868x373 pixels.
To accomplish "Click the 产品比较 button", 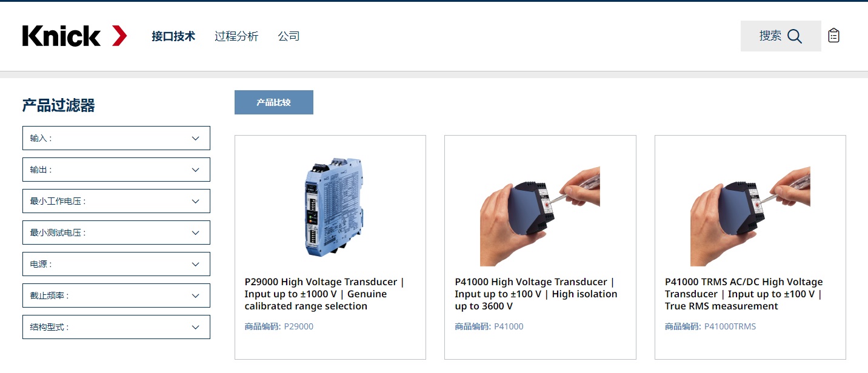I will pos(274,102).
